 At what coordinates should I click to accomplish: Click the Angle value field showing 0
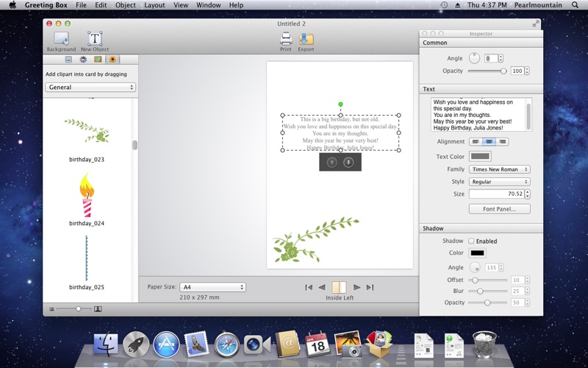(491, 58)
